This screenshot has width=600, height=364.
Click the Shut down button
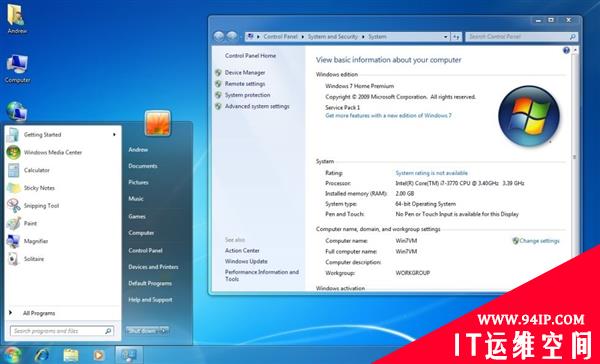(143, 331)
